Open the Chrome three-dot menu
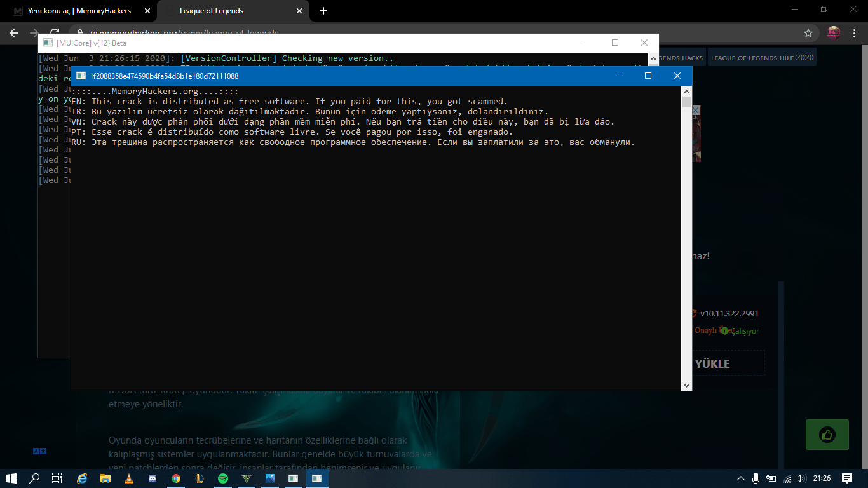Screen dimensions: 868x488 coord(855,33)
